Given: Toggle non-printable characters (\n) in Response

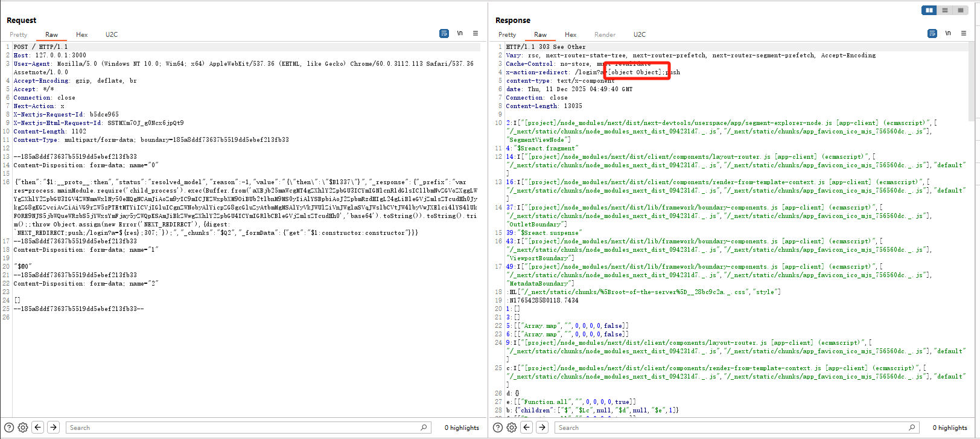Looking at the screenshot, I should [948, 33].
